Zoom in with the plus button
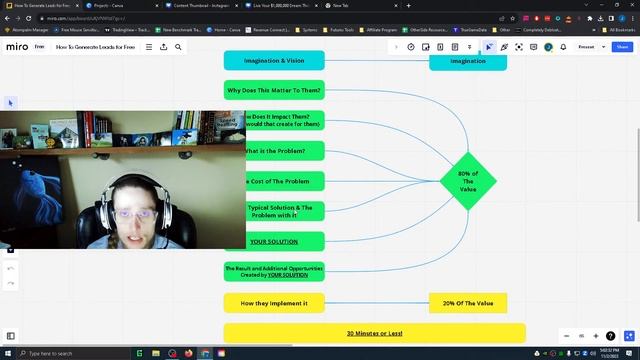The image size is (640, 360). [x=596, y=336]
